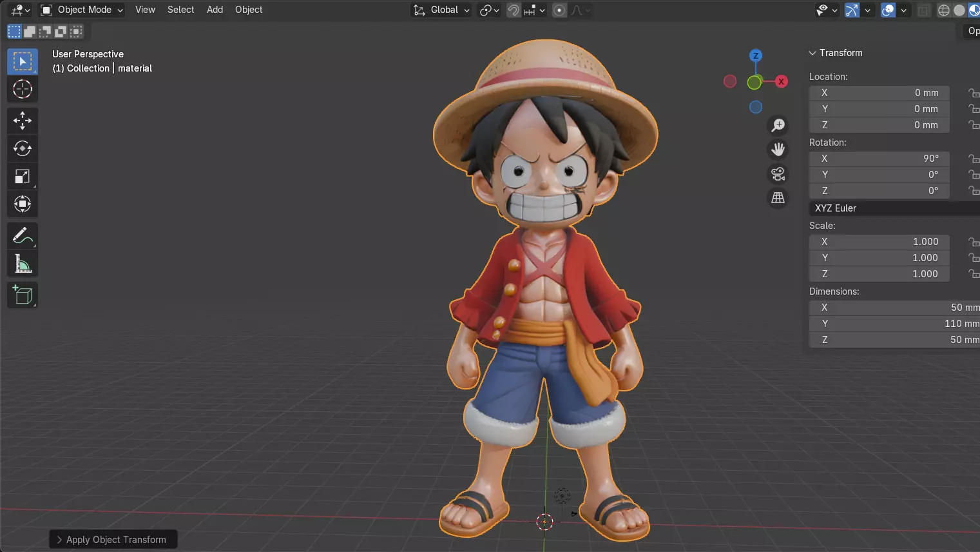This screenshot has width=980, height=552.
Task: Lock Rotation X value
Action: tap(974, 159)
